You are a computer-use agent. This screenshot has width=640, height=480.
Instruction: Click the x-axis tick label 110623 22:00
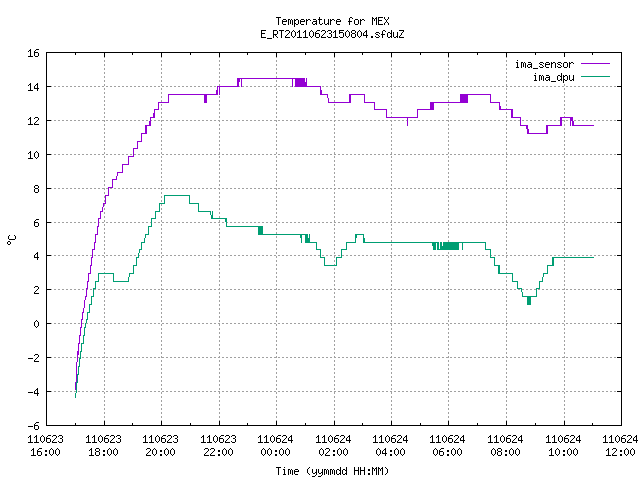tap(218, 446)
